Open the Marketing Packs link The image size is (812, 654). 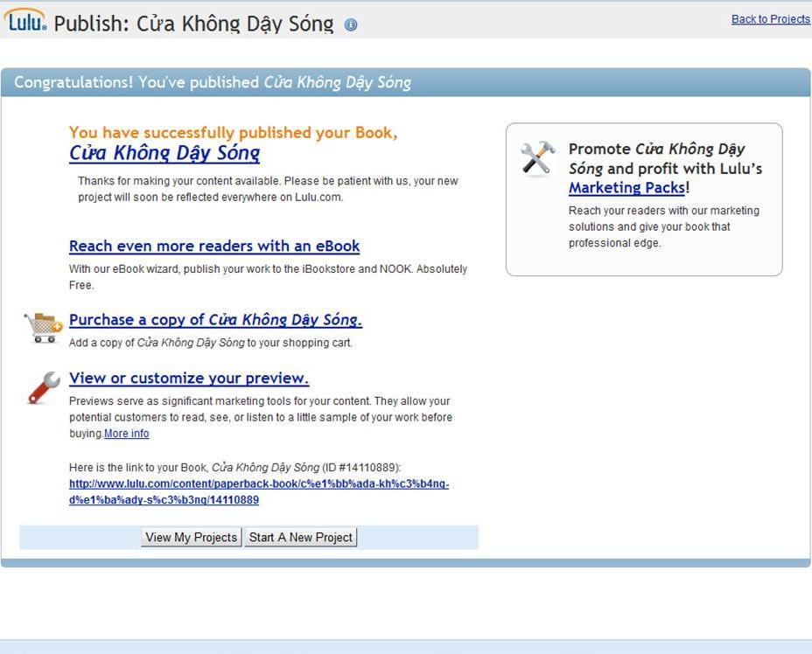coord(626,188)
